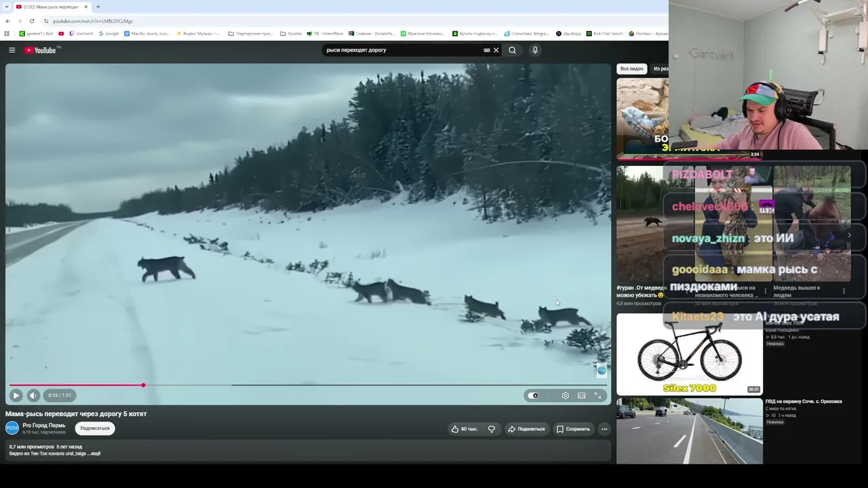Open the Silex 7000 bicycle video thumbnail
This screenshot has height=488, width=868.
[x=690, y=353]
